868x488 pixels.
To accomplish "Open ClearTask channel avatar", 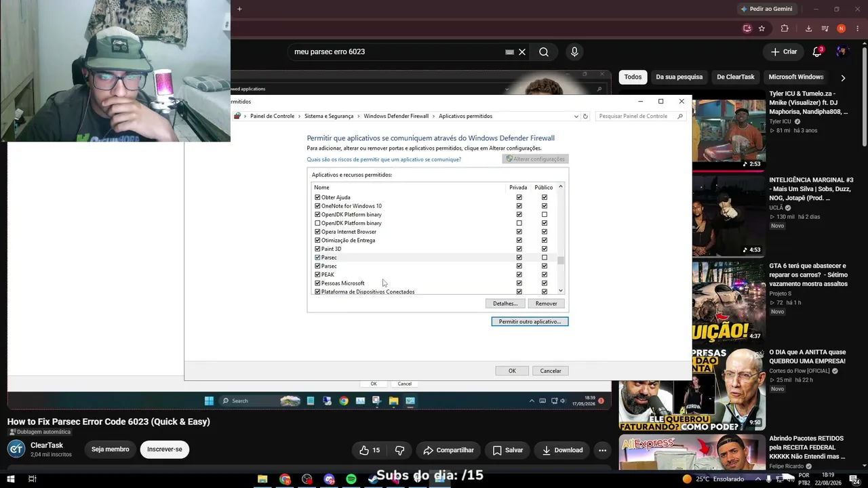I will click(16, 449).
